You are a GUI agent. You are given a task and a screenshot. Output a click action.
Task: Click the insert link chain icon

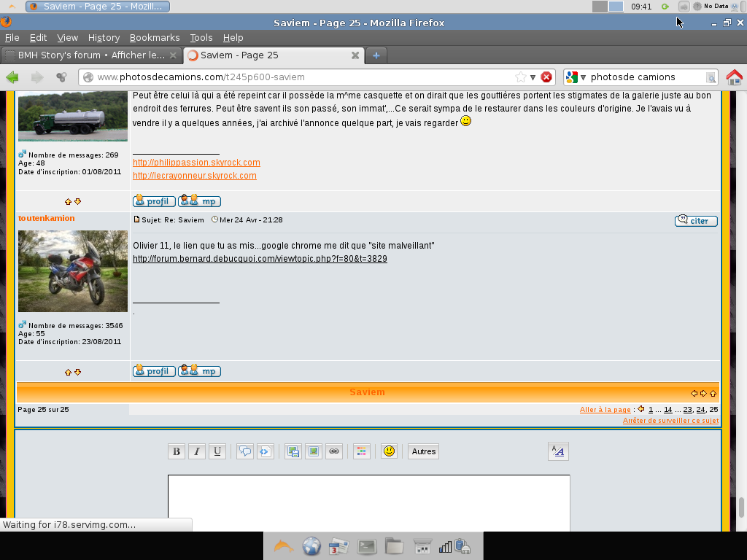click(x=334, y=452)
